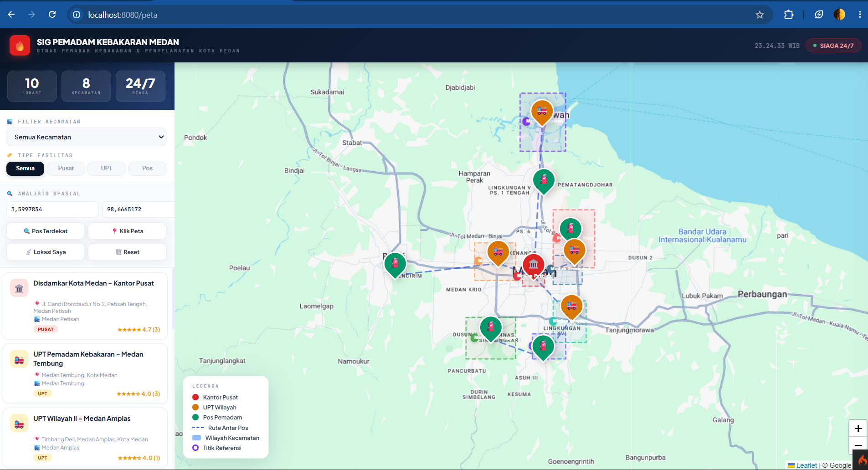The image size is (868, 470).
Task: Click the 4.0 (1) star rating
Action: [x=139, y=458]
